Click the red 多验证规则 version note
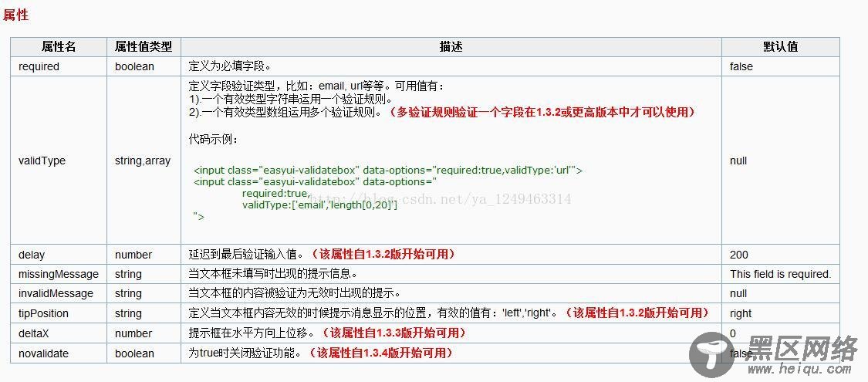868x382 pixels. (x=542, y=112)
